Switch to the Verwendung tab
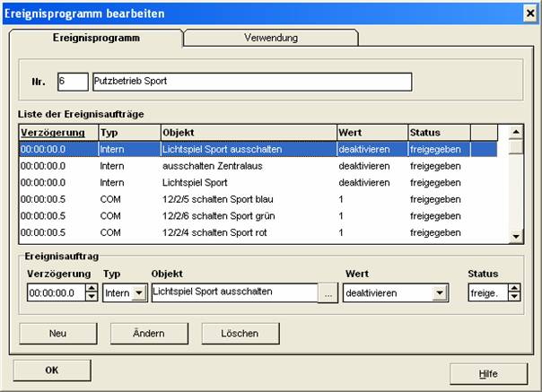 pyautogui.click(x=271, y=38)
